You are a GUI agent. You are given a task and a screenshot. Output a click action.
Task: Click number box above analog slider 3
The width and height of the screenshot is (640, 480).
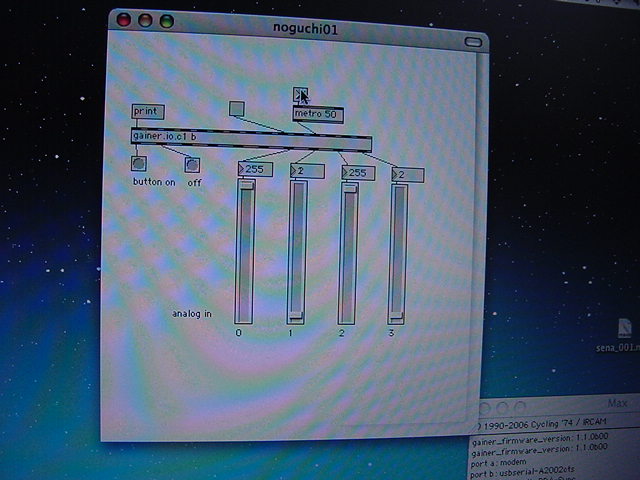408,175
